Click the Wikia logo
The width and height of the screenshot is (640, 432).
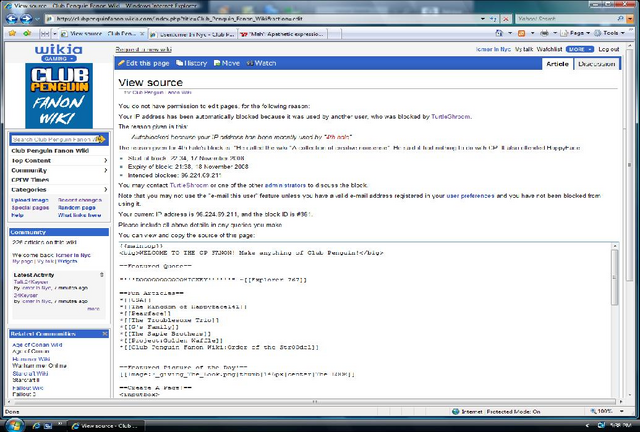click(58, 49)
